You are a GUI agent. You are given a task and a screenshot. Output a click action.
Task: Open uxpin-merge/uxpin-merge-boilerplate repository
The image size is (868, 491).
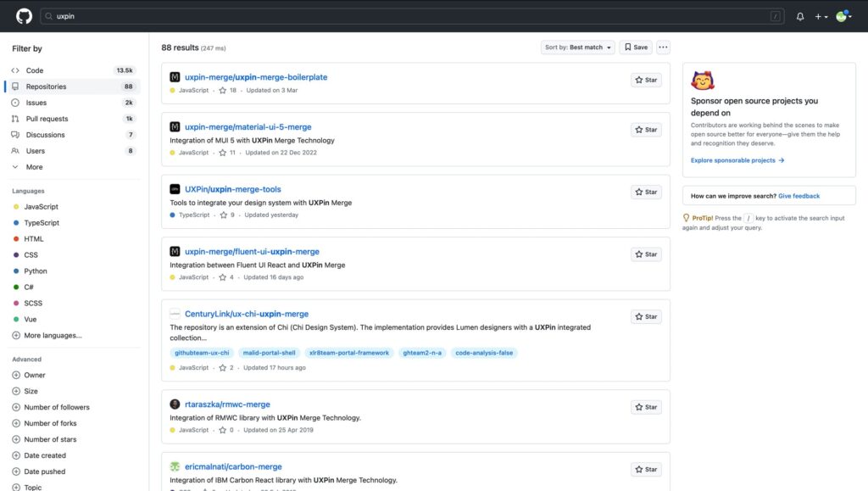[256, 77]
